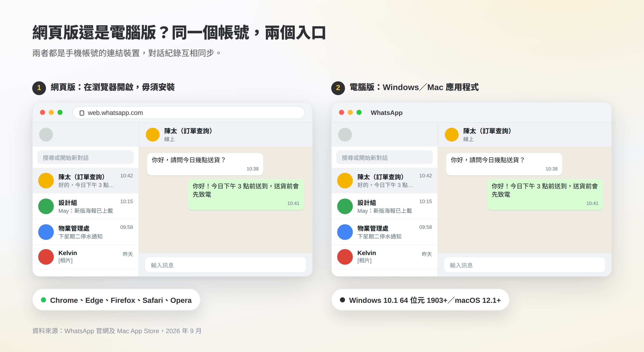Viewport: 644px width, 352px height.
Task: Select green 10:41 reply in desktop app
Action: tap(545, 194)
